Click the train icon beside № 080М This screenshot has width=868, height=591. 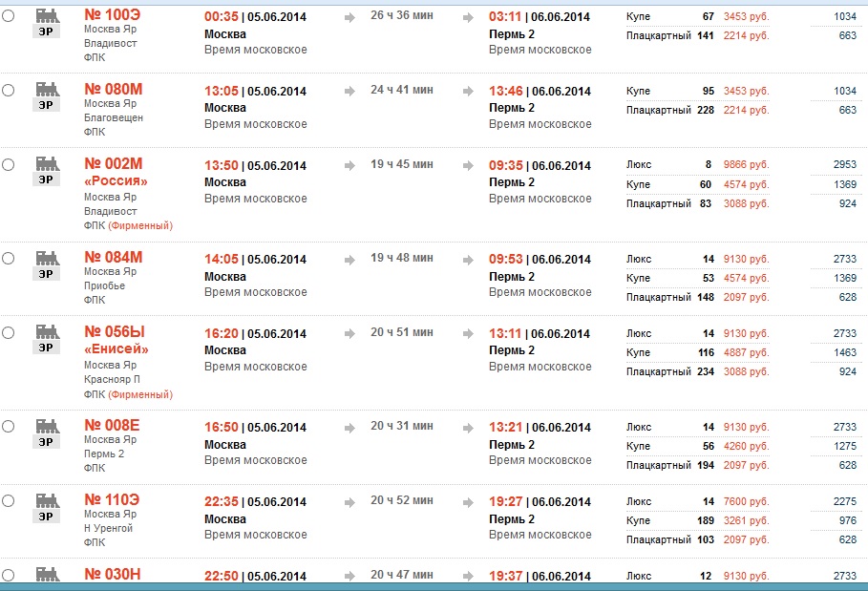tap(46, 95)
